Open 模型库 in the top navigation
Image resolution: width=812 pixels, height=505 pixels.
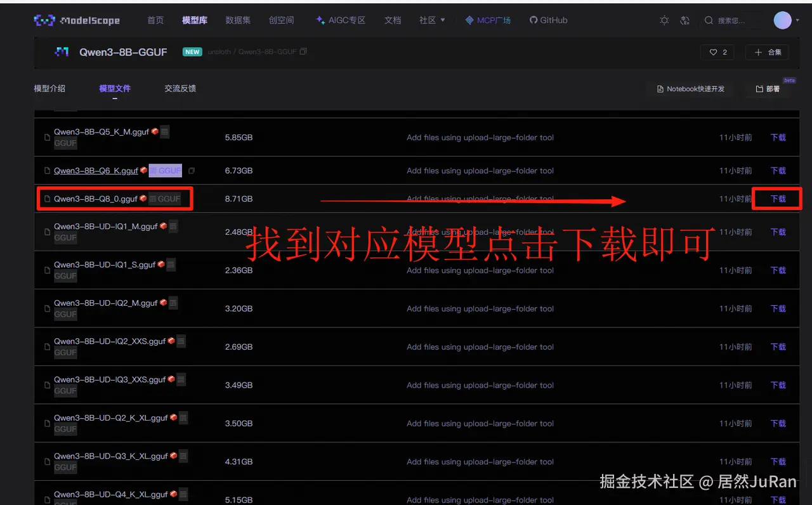(195, 20)
